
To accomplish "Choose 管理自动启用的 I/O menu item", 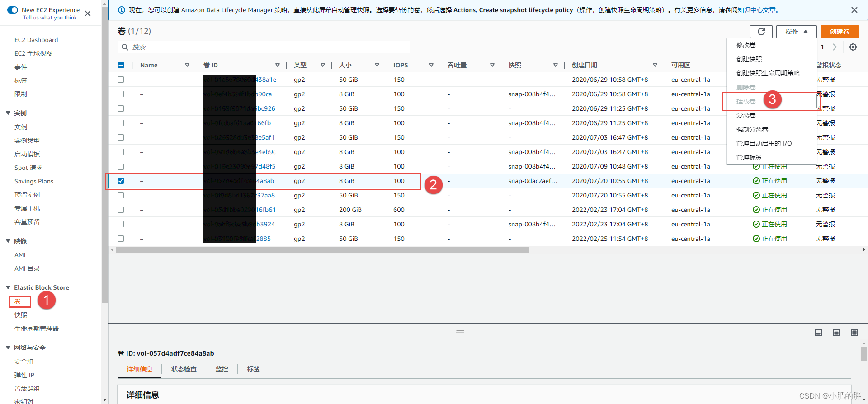I will click(x=764, y=143).
